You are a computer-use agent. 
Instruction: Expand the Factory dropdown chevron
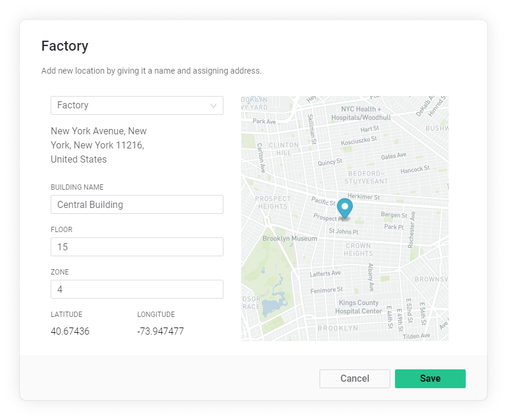point(213,105)
